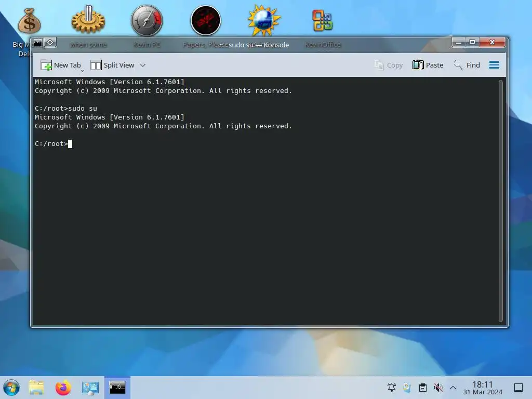This screenshot has width=532, height=399.
Task: Click the Copy toolbar button
Action: tap(388, 65)
